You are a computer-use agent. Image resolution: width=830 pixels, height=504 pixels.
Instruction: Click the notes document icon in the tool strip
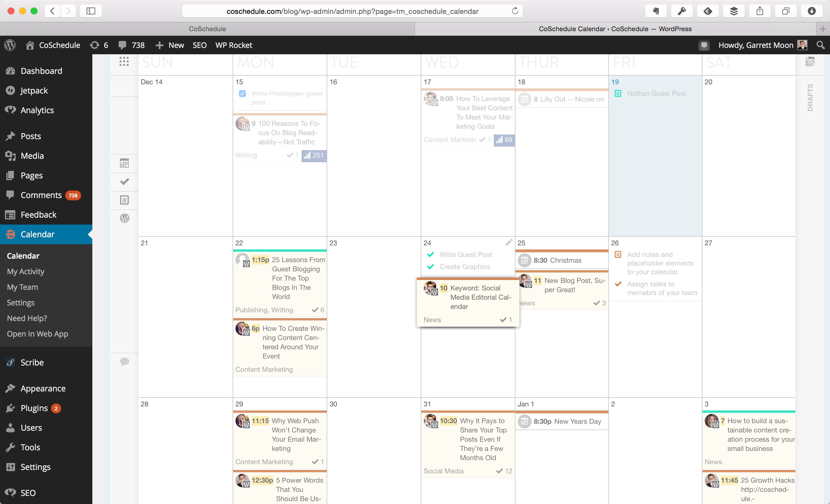point(124,200)
